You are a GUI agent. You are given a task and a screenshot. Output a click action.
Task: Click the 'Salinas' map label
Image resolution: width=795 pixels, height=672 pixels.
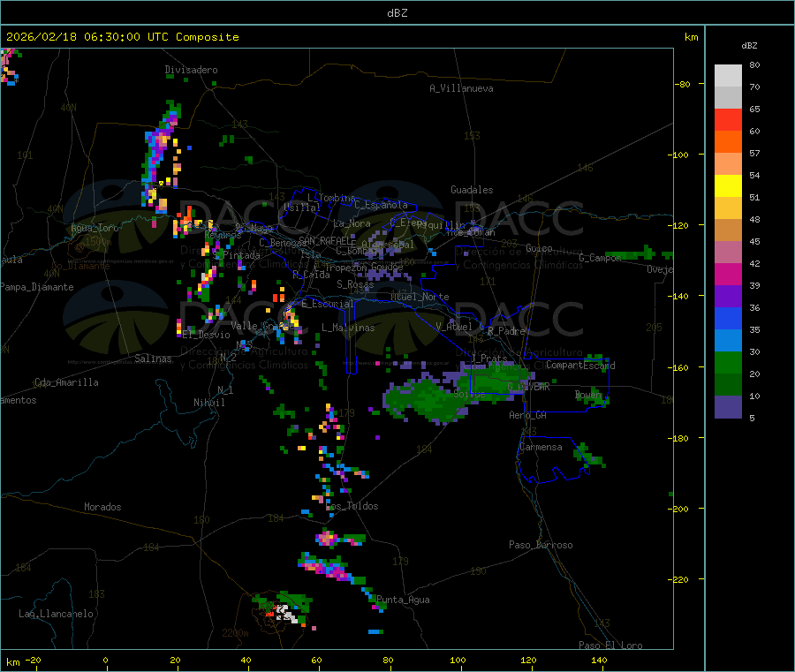tap(153, 359)
